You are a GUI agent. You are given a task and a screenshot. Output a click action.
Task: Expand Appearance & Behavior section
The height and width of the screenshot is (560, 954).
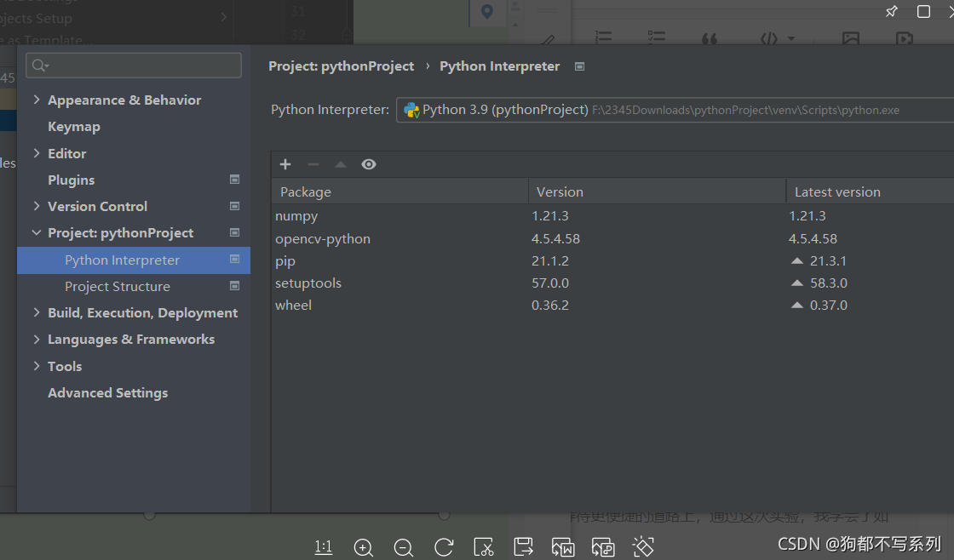pos(37,100)
